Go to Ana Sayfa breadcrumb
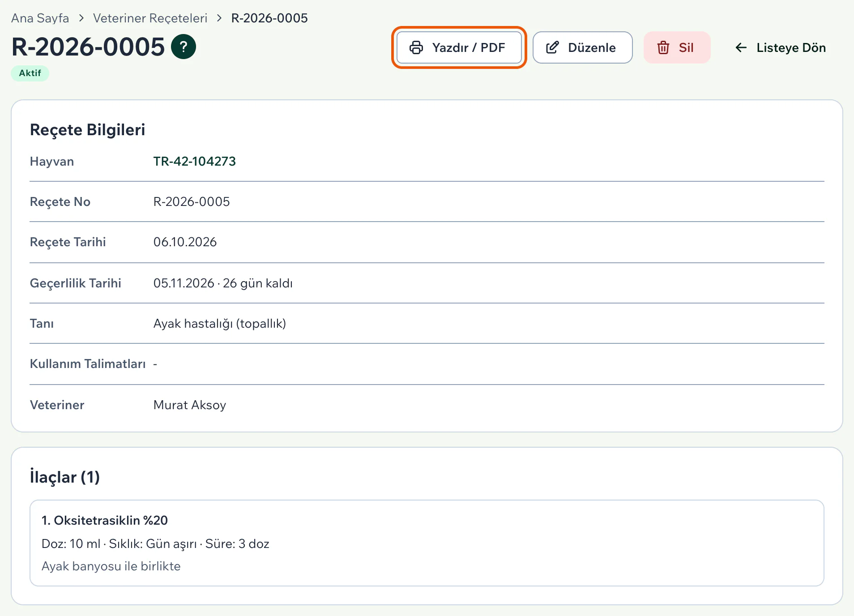The width and height of the screenshot is (854, 616). point(40,18)
